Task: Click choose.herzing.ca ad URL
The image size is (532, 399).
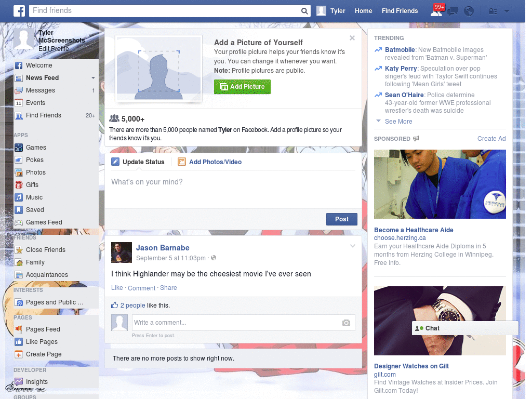Action: pyautogui.click(x=400, y=238)
